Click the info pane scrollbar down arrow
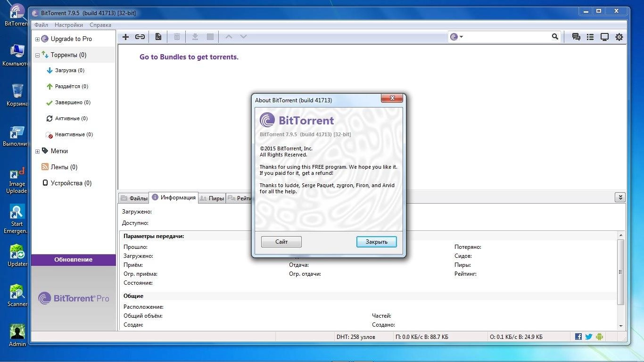The image size is (644, 362). (x=621, y=326)
